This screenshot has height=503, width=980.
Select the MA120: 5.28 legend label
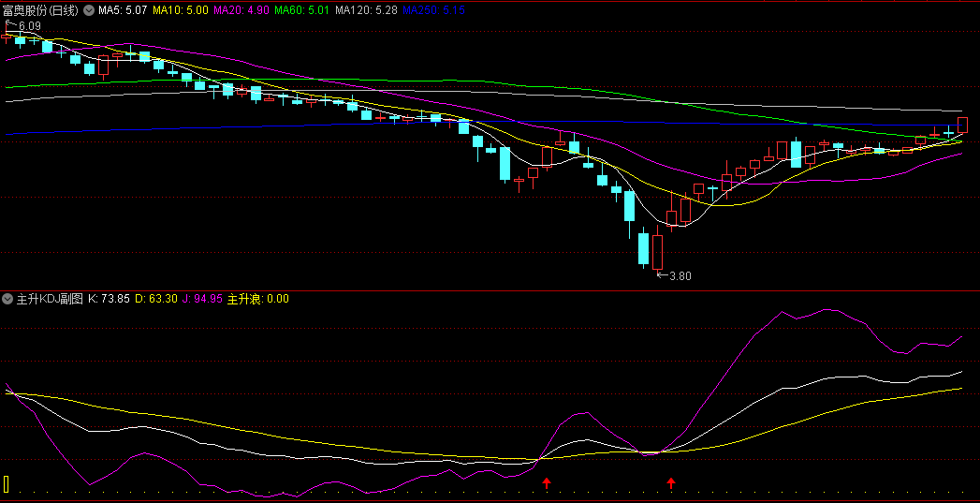(366, 10)
